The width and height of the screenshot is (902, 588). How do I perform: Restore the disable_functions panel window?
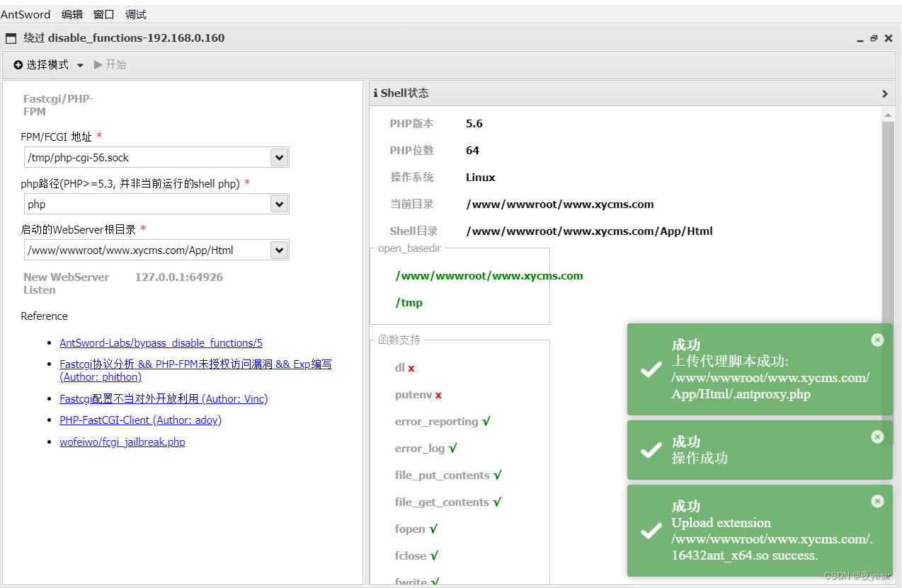pos(874,39)
